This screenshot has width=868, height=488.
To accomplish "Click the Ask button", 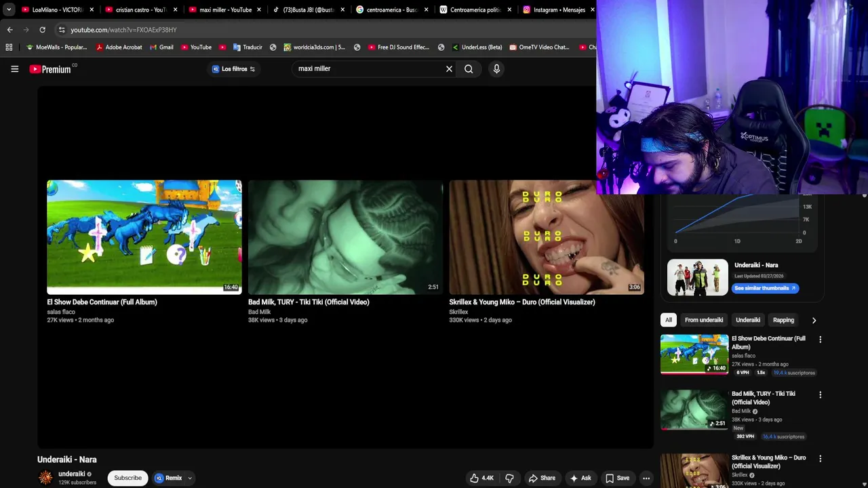I will click(x=580, y=478).
